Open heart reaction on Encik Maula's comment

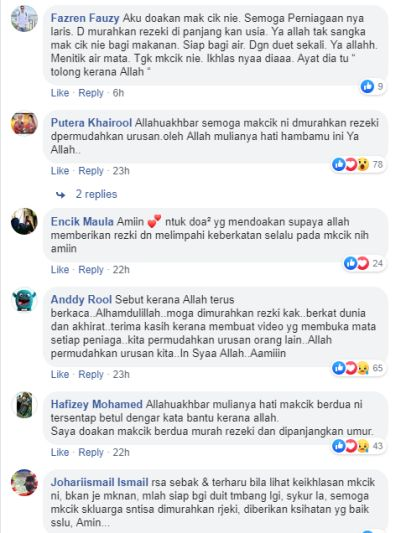coord(363,263)
